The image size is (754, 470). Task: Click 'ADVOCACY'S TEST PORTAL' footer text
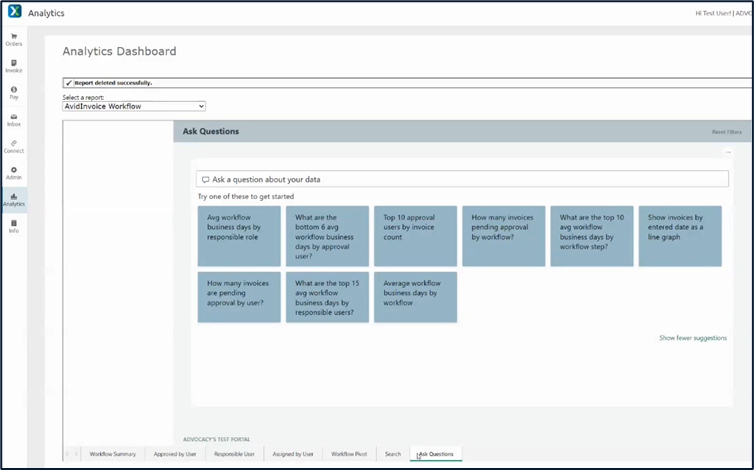pyautogui.click(x=216, y=439)
